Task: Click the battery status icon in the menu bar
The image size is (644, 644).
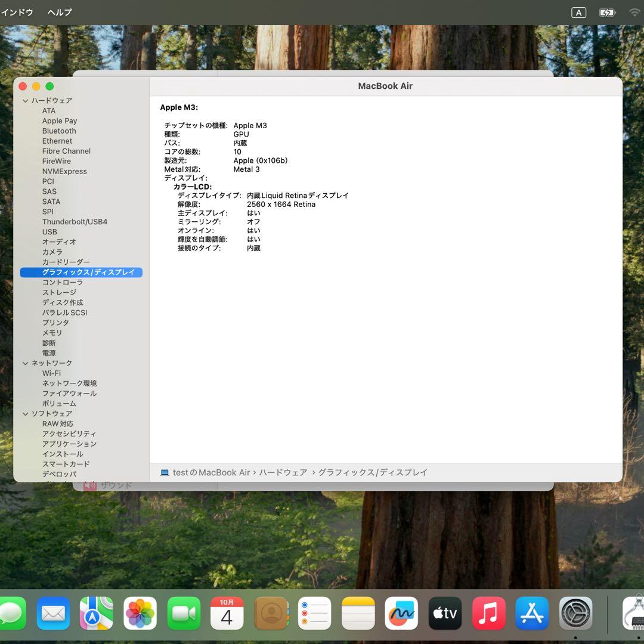Action: pos(606,12)
